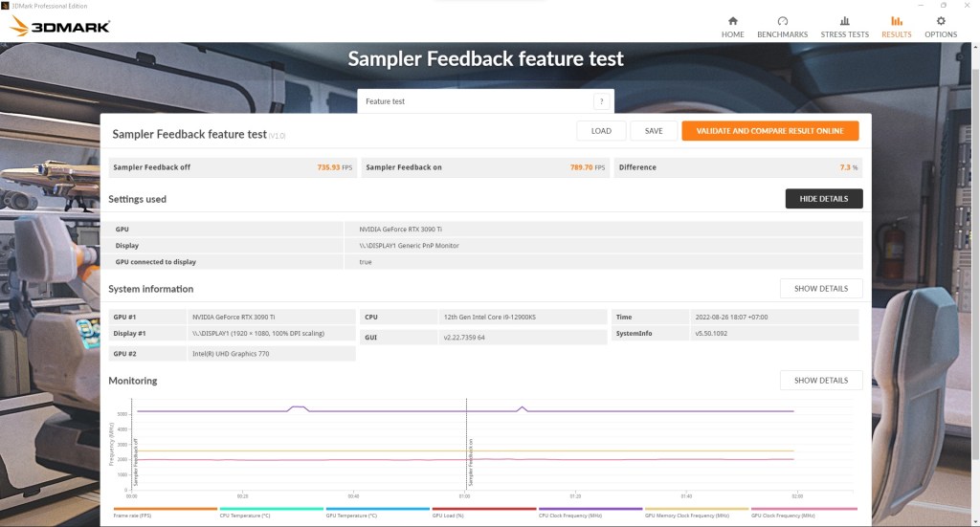Click the question mark help icon
Image resolution: width=980 pixels, height=527 pixels.
click(601, 101)
